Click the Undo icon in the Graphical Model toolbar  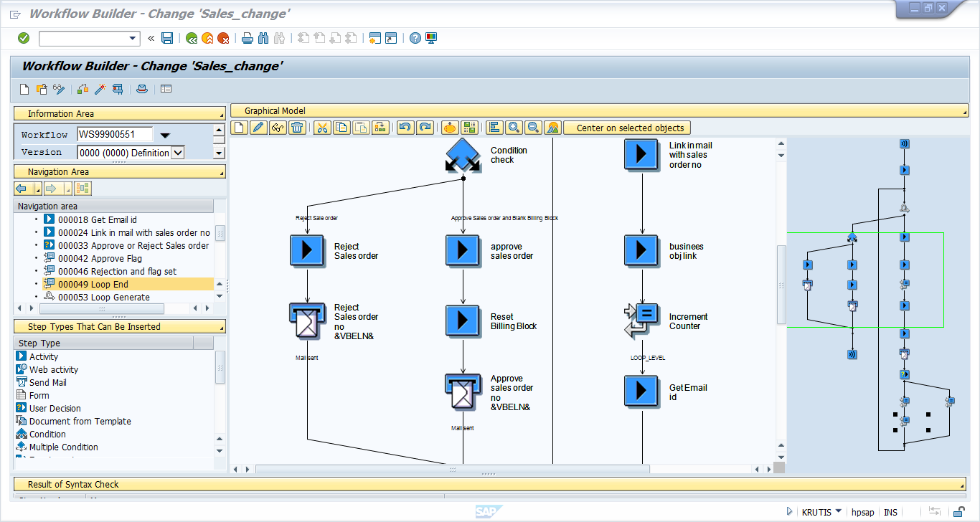point(405,127)
